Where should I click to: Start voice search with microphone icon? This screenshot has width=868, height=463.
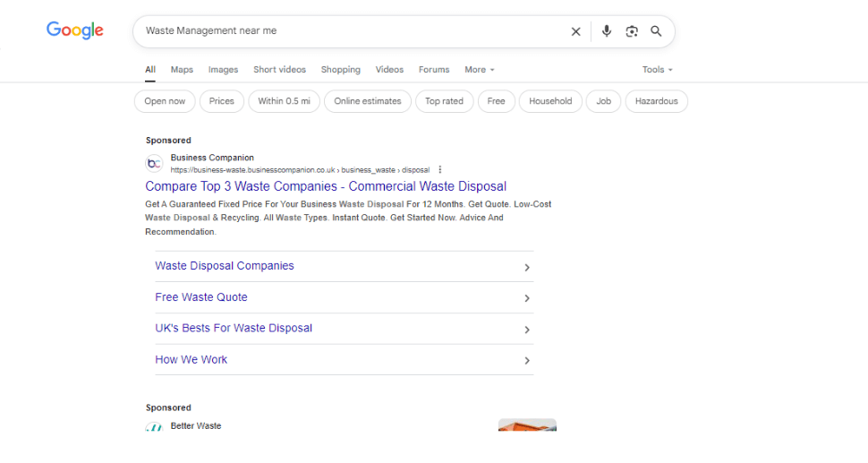tap(607, 31)
